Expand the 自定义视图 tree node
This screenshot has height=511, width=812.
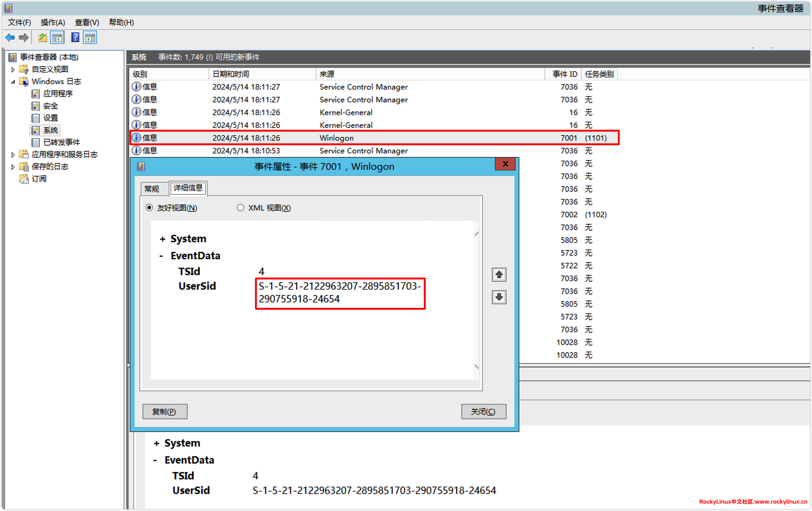pos(13,69)
